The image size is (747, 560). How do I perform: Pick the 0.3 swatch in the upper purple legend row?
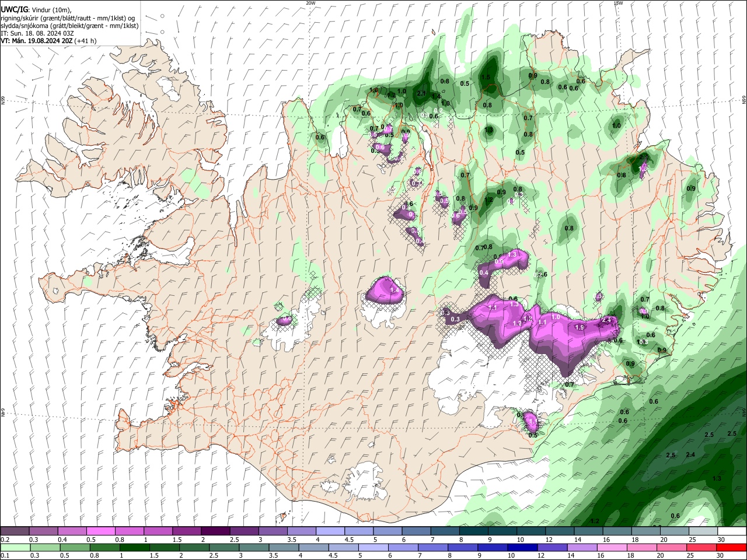[x=43, y=531]
